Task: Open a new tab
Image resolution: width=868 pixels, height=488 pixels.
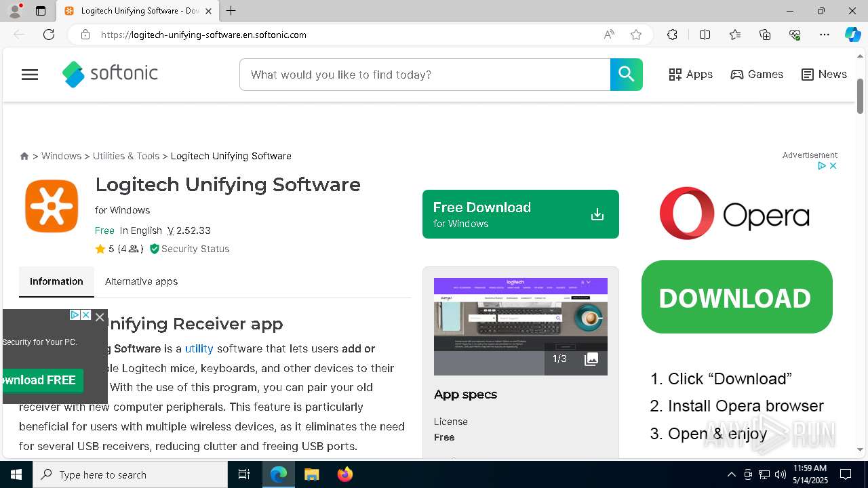Action: 231,11
